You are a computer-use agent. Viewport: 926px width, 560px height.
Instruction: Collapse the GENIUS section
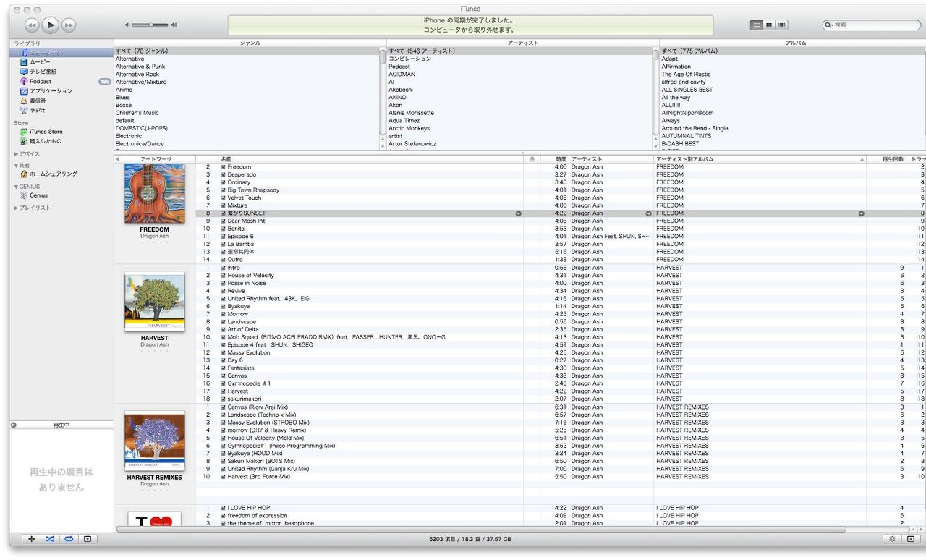pos(16,187)
